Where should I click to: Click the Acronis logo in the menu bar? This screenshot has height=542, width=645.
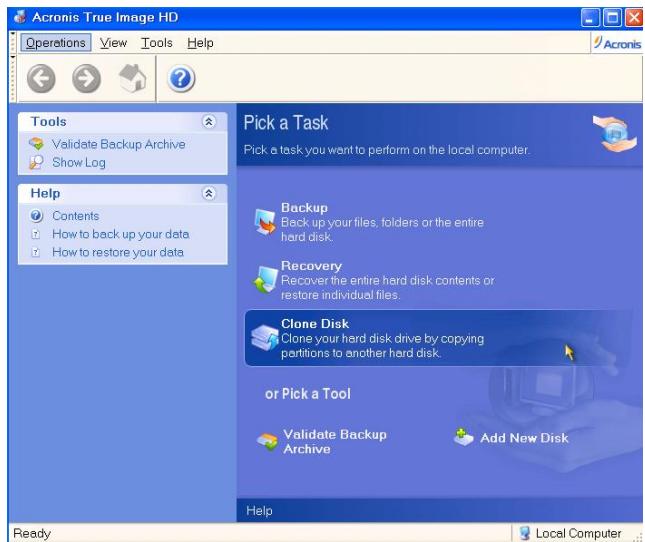pos(617,43)
